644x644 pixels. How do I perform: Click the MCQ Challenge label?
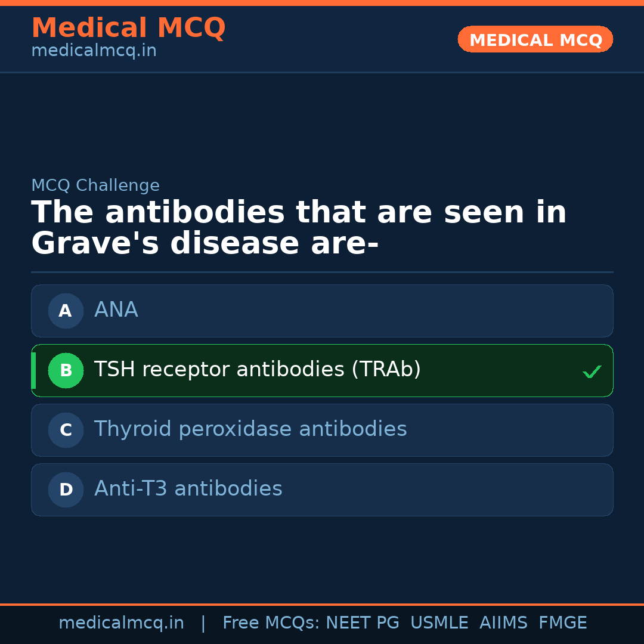[95, 185]
